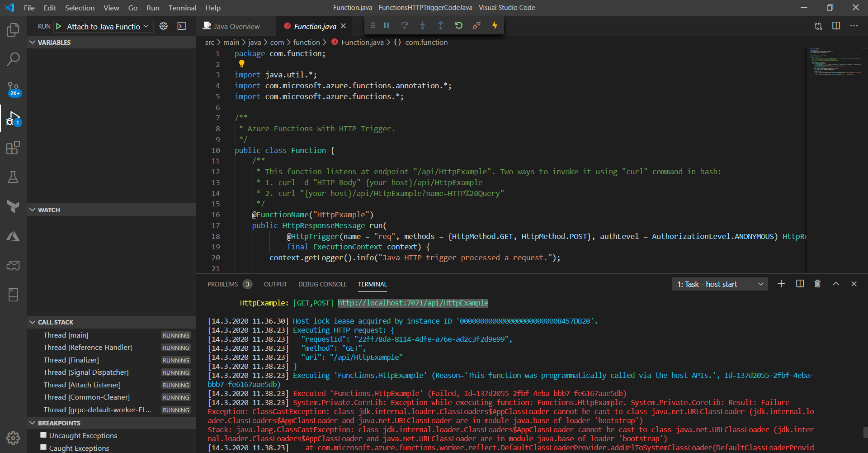The height and width of the screenshot is (453, 868).
Task: Maximize the panel size with up chevron
Action: pos(836,284)
